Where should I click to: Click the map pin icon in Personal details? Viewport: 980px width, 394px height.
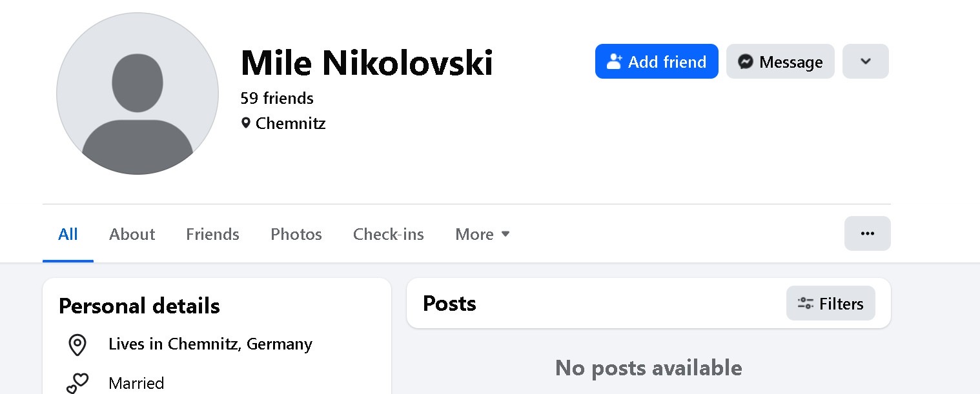click(77, 345)
